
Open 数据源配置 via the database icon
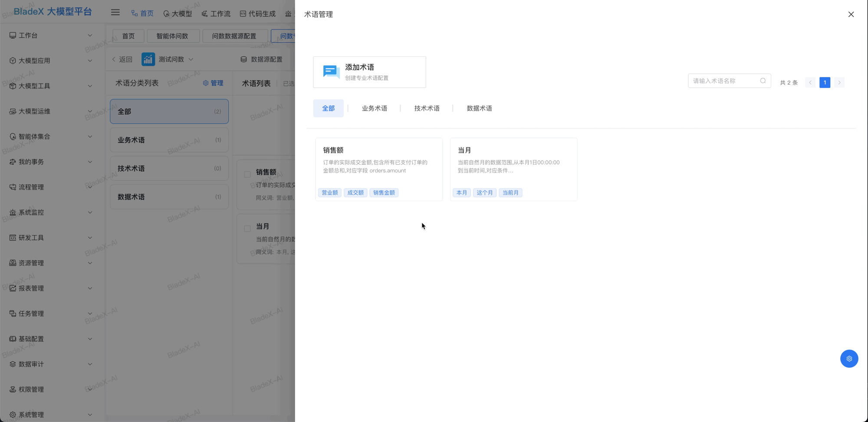click(243, 59)
